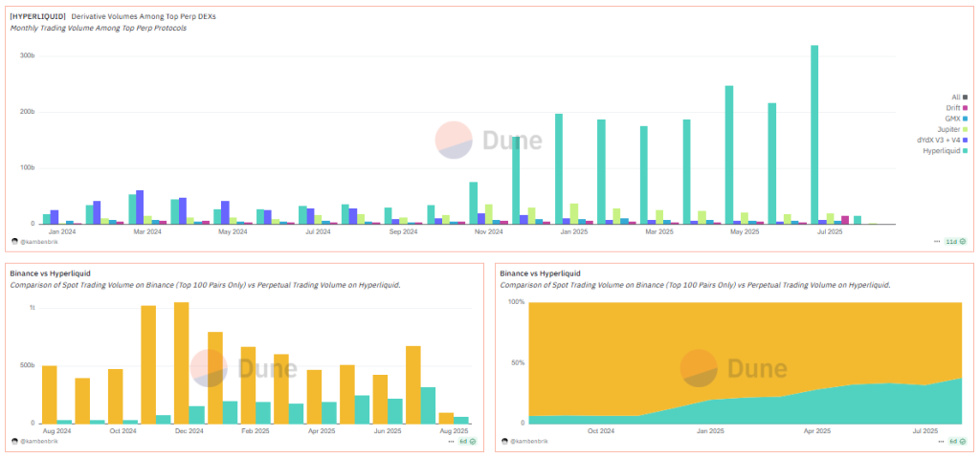Click the 11d refresh status badge
The image size is (980, 458).
[x=956, y=241]
